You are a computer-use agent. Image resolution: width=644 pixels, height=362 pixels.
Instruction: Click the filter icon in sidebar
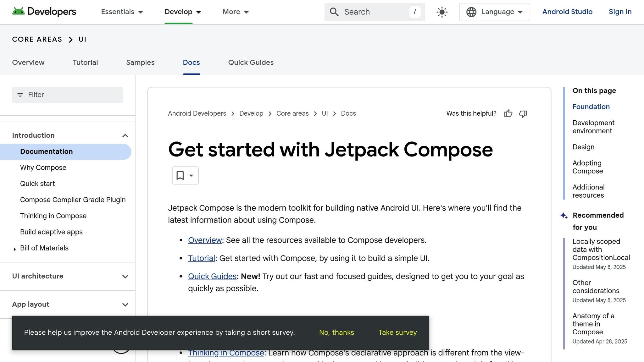click(20, 95)
